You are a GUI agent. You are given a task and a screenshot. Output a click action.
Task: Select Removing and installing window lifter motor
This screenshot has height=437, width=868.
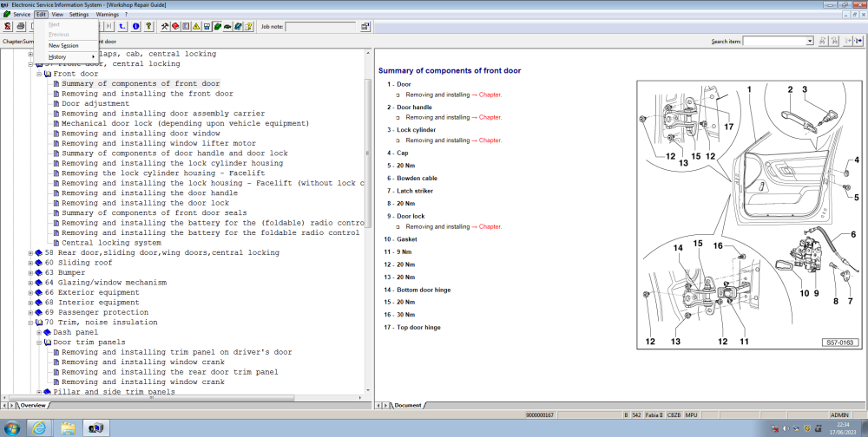(x=158, y=143)
